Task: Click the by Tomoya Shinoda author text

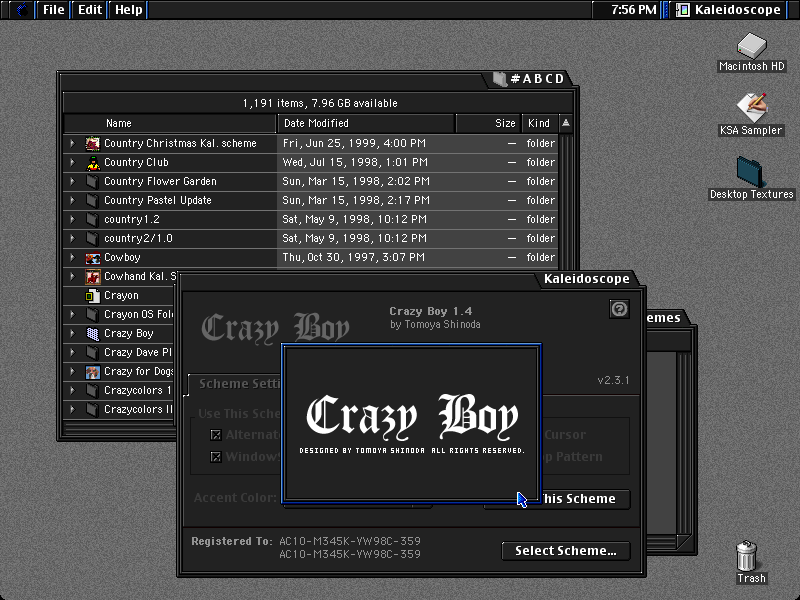Action: 435,324
